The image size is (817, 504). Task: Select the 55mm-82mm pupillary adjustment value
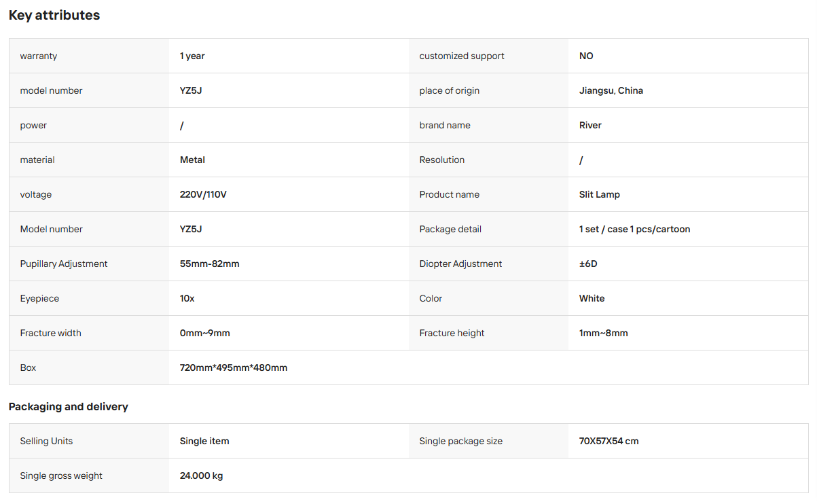tap(209, 264)
